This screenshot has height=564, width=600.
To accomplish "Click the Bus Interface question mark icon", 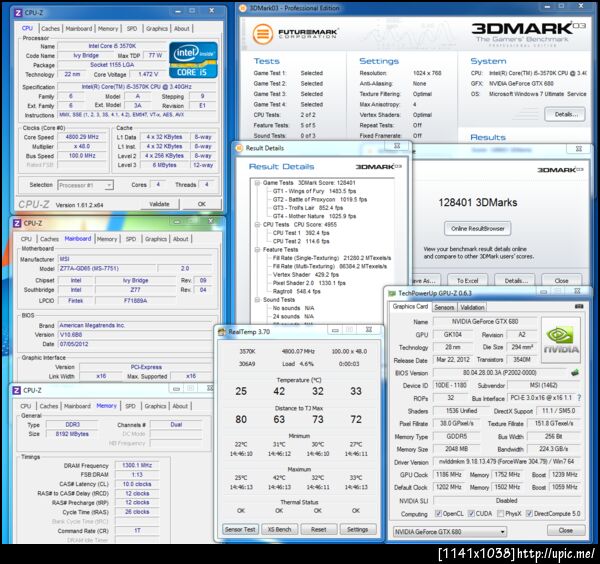I will pos(579,398).
